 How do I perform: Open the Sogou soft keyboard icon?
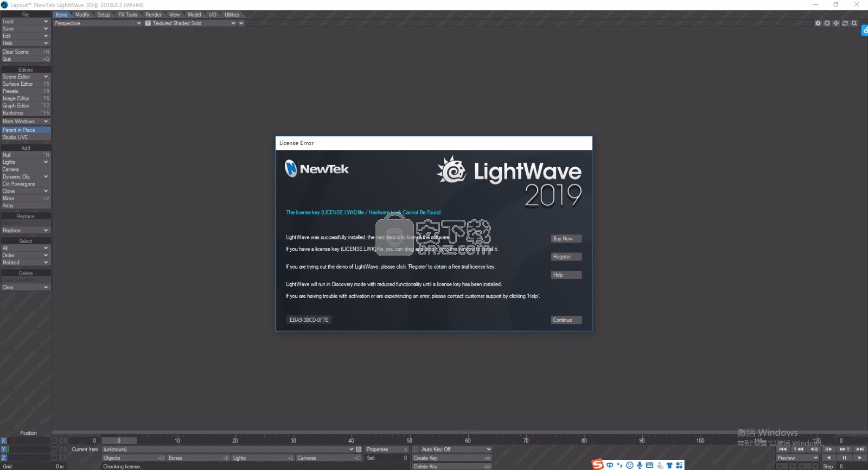pyautogui.click(x=649, y=465)
